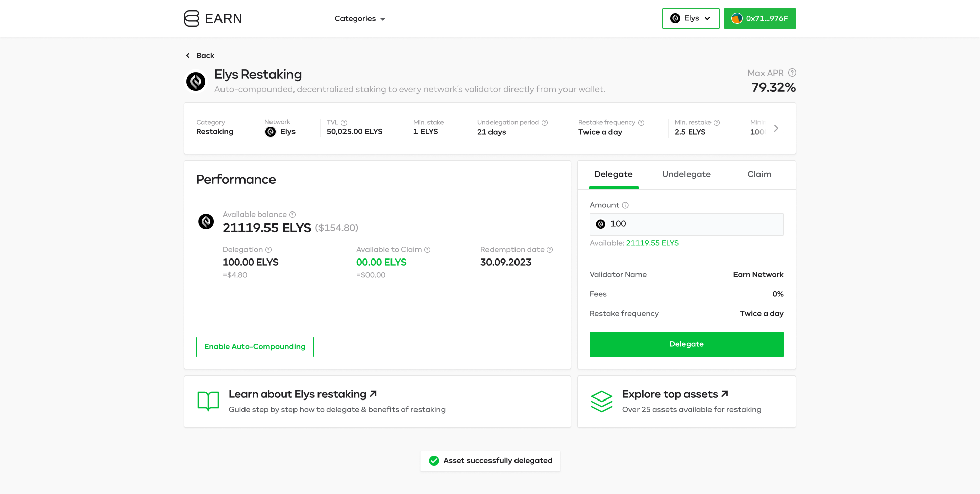Screen dimensions: 980x494
Task: Click the available 21119.55 ELYS link
Action: tap(652, 243)
